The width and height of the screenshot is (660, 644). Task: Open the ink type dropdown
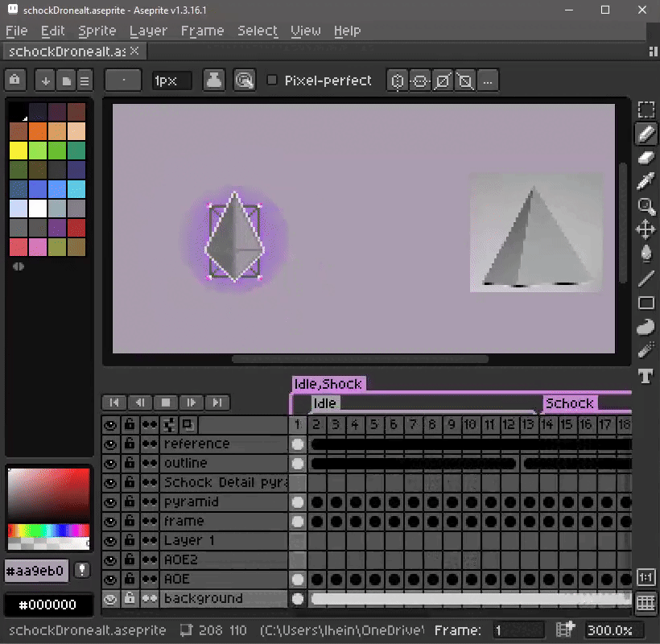pyautogui.click(x=213, y=80)
